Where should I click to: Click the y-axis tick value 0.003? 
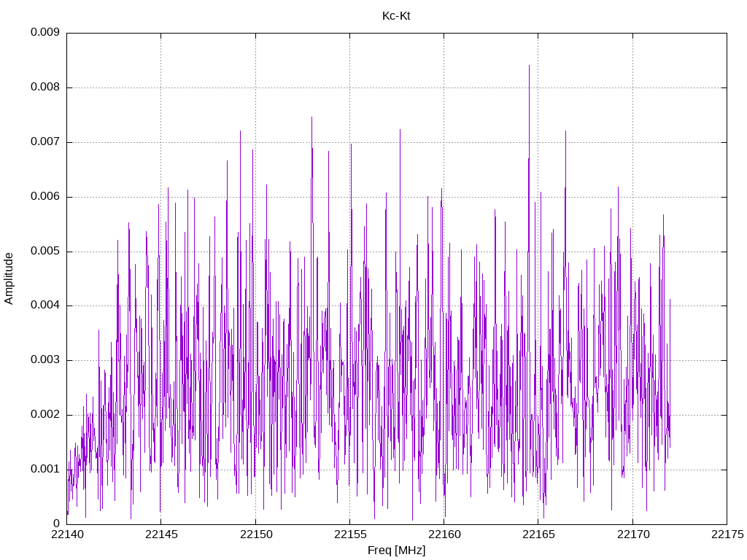[45, 360]
